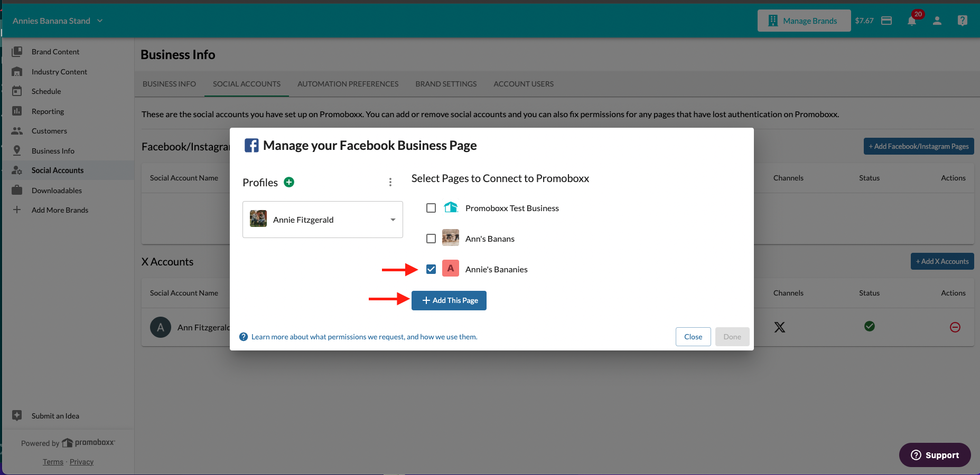The image size is (980, 475).
Task: Click the Facebook table Channels column header
Action: 788,178
